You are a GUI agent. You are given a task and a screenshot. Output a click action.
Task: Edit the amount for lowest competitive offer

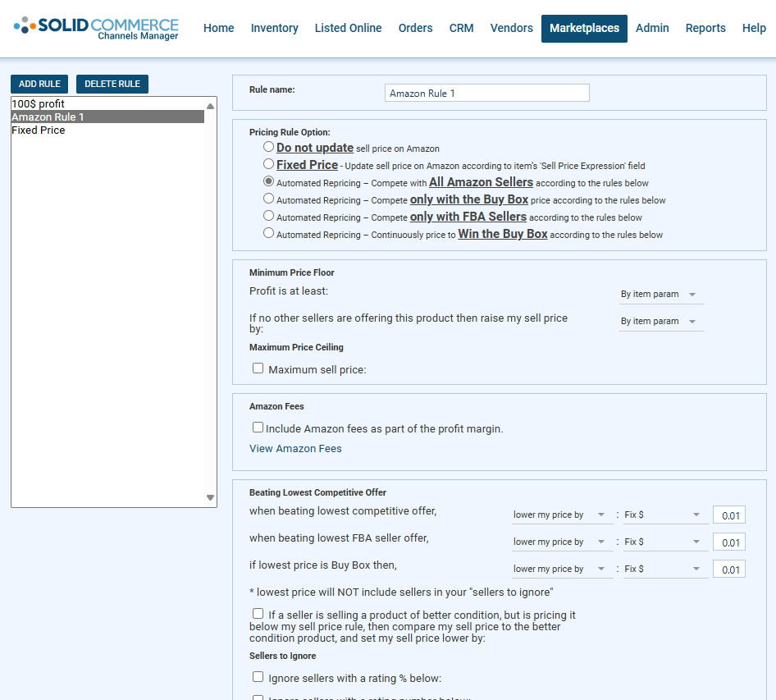[x=729, y=515]
